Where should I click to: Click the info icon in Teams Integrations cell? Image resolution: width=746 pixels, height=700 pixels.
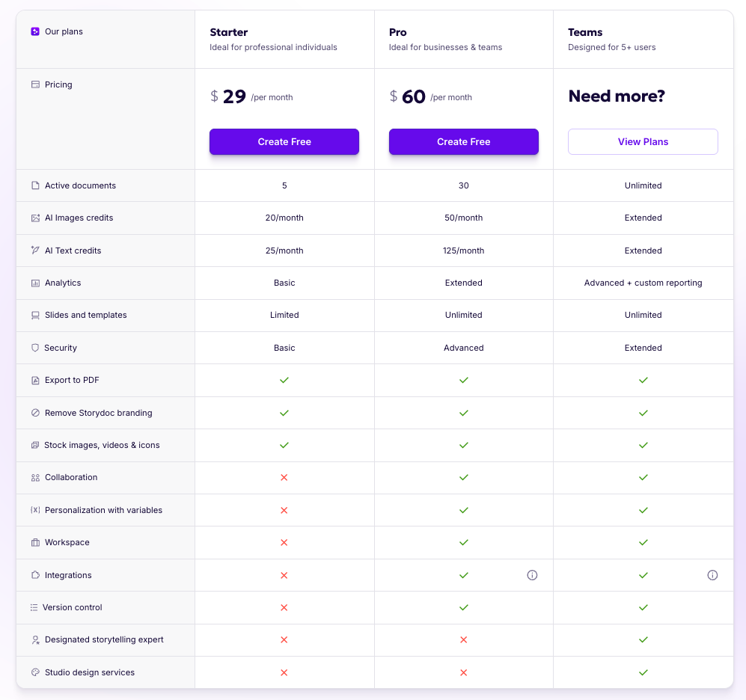(712, 575)
